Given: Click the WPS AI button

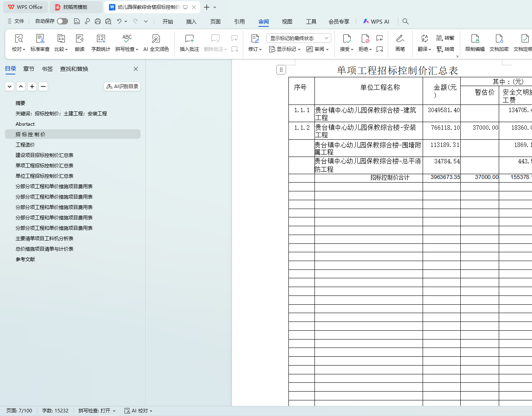Looking at the screenshot, I should point(376,22).
